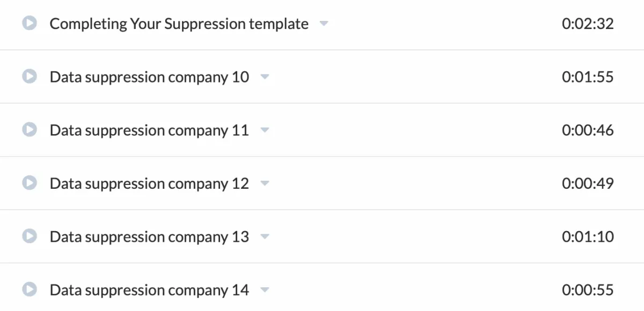
Task: Expand Completing Your Suppression template dropdown arrow
Action: pos(323,24)
